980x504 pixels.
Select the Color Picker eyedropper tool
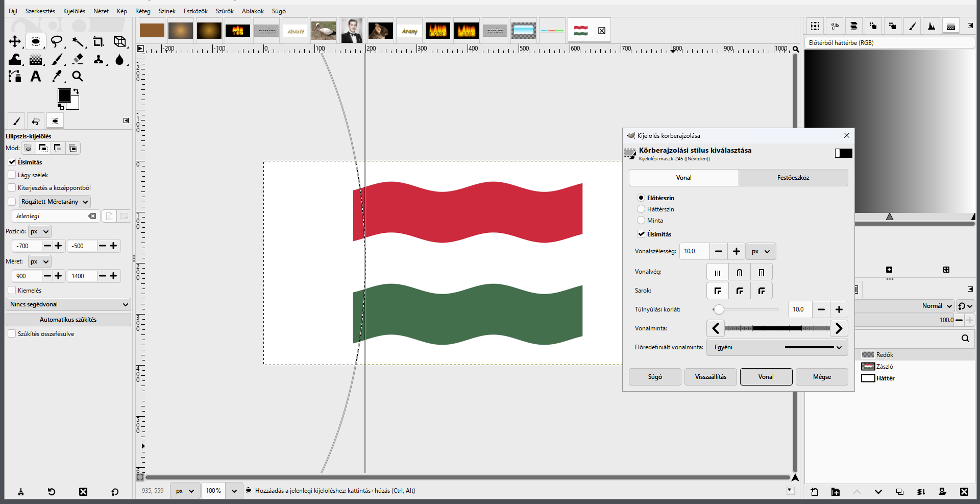click(x=57, y=76)
